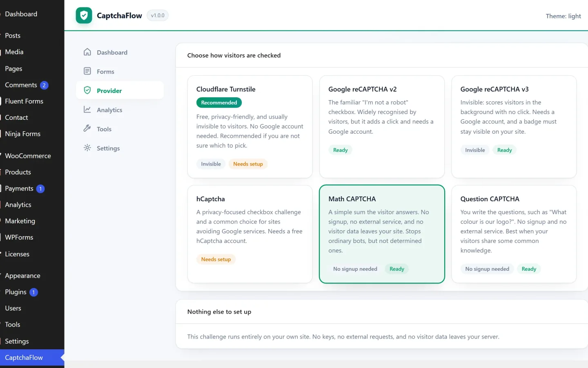Choose the Google reCAPTCHA v3 card

tap(514, 127)
